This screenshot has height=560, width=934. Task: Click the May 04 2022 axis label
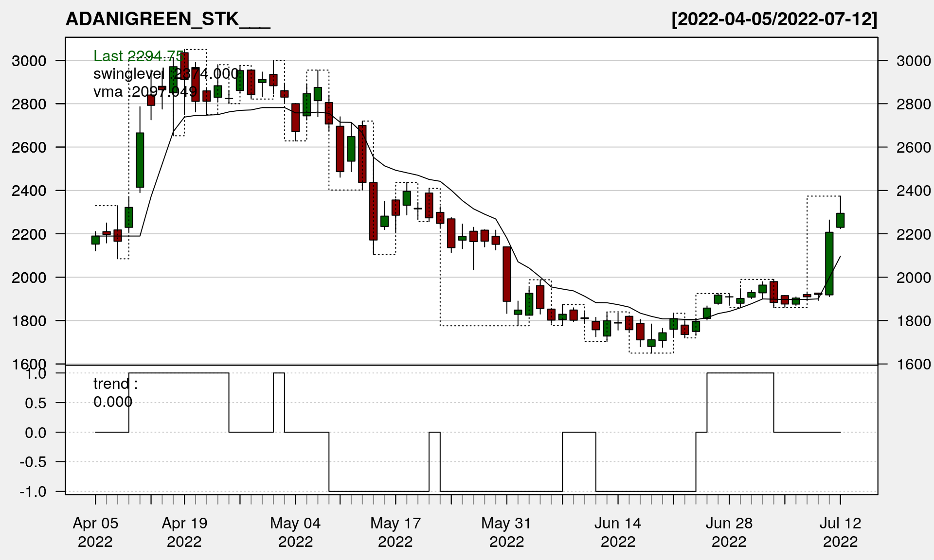[x=295, y=532]
